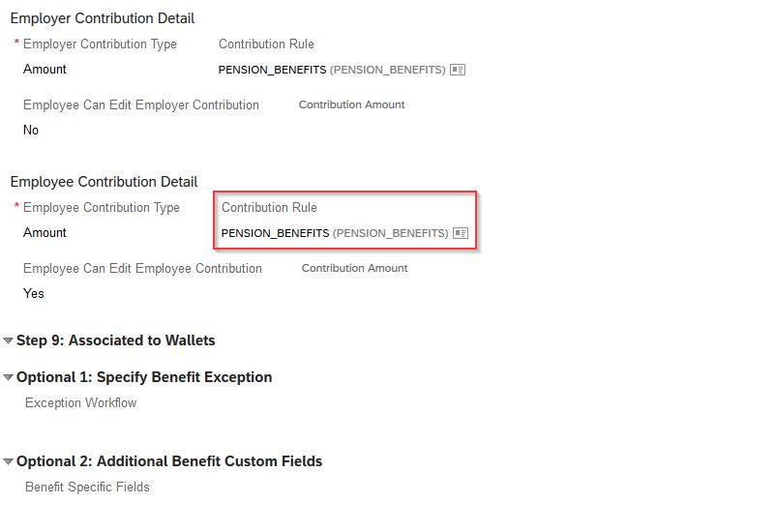Click Employee Can Edit Employer Contribution label
The width and height of the screenshot is (776, 532).
(141, 104)
